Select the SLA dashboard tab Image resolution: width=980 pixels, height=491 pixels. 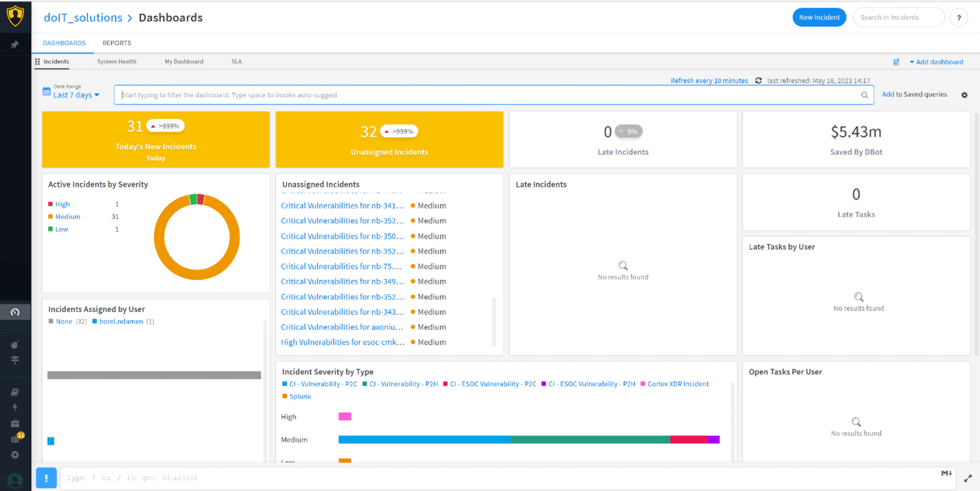[237, 61]
